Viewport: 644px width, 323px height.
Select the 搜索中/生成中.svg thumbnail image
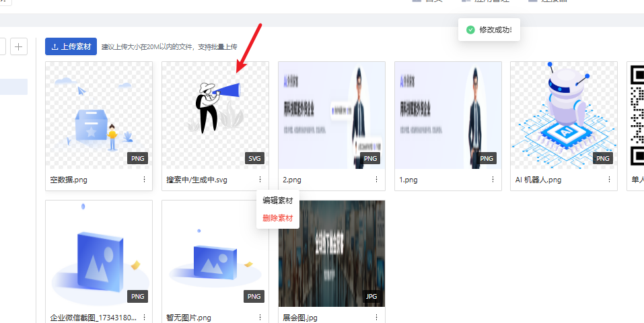pyautogui.click(x=215, y=115)
